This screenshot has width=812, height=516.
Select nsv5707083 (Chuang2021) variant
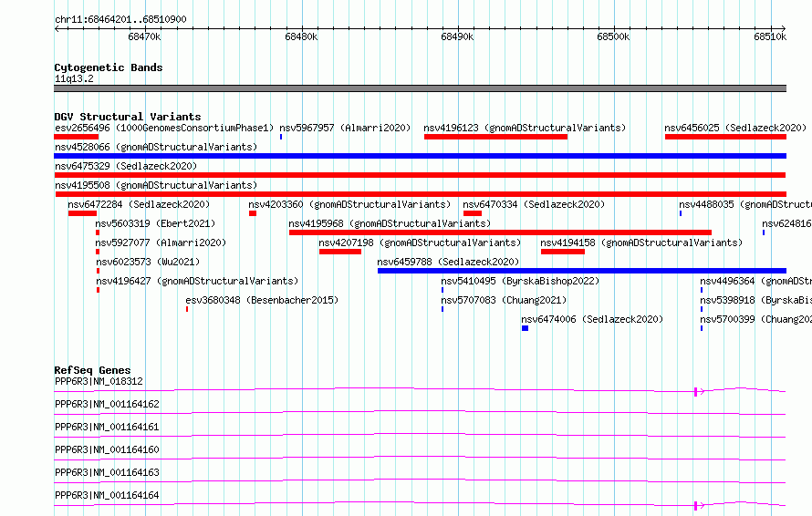tap(504, 300)
